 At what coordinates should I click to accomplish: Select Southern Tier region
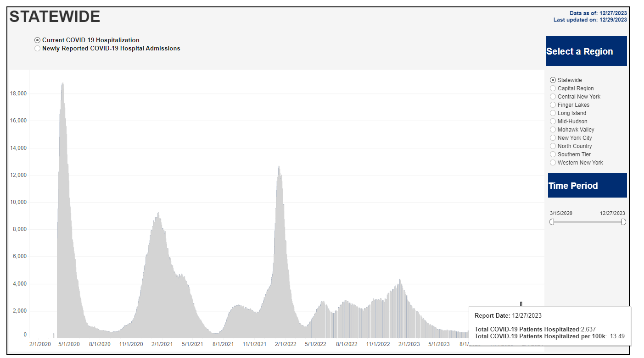tap(553, 154)
